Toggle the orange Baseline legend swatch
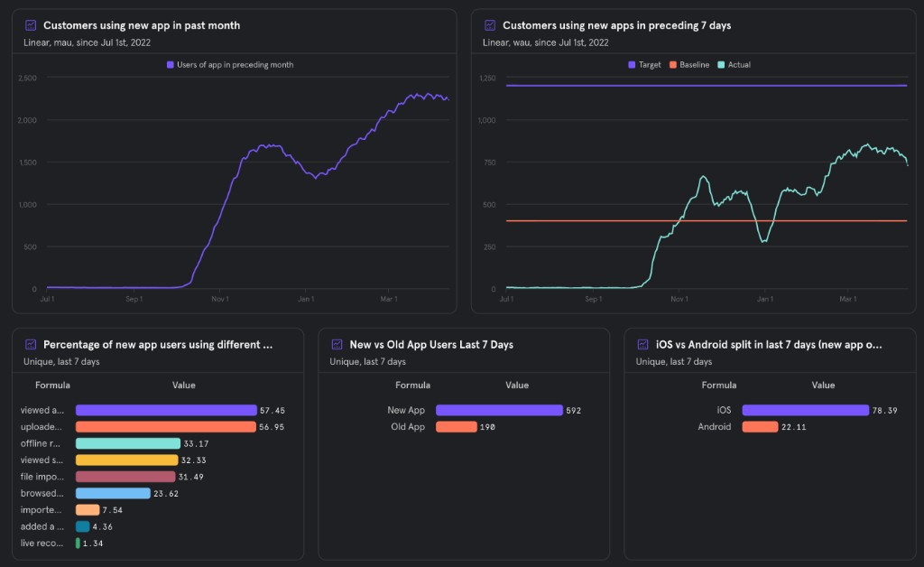This screenshot has height=567, width=924. [673, 65]
